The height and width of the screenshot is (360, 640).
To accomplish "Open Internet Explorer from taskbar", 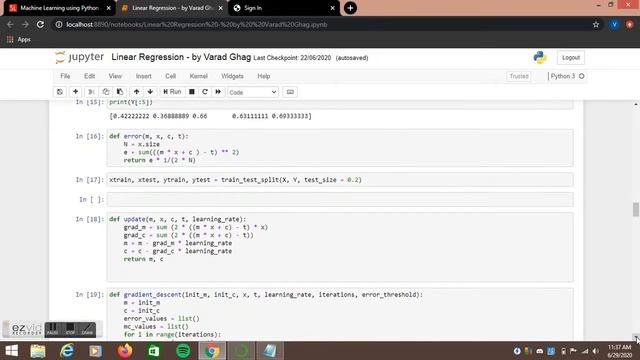I will pyautogui.click(x=67, y=351).
